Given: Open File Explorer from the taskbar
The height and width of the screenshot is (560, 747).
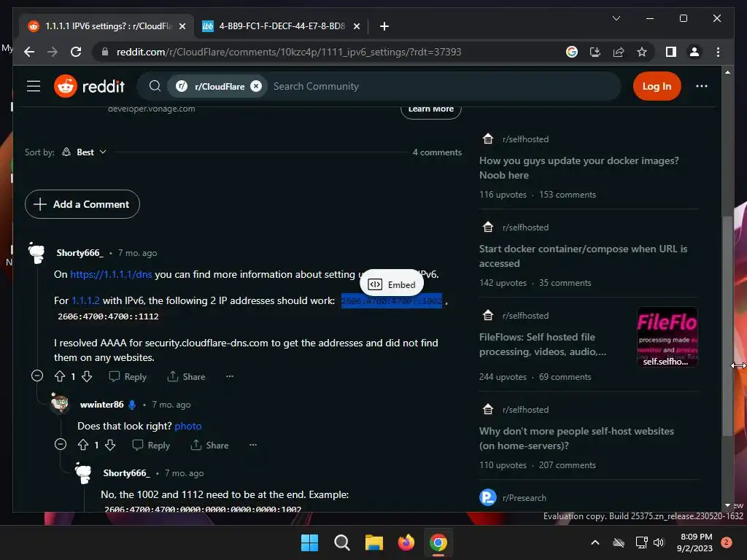Looking at the screenshot, I should click(374, 542).
